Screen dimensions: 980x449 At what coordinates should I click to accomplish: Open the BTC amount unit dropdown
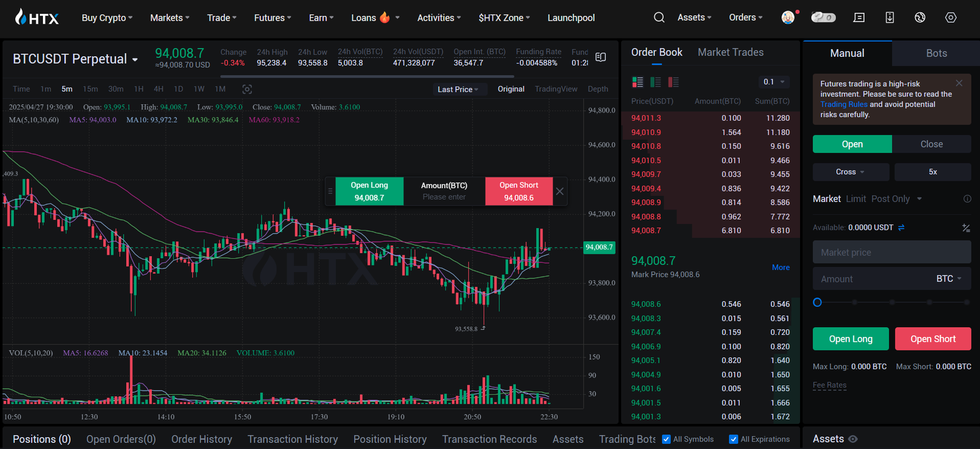pos(949,279)
